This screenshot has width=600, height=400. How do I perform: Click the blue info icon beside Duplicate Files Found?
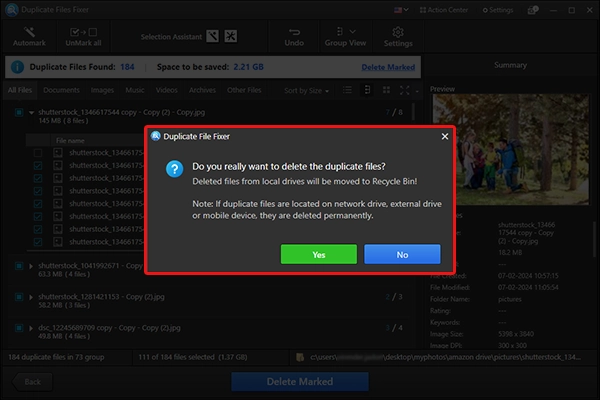coord(17,67)
